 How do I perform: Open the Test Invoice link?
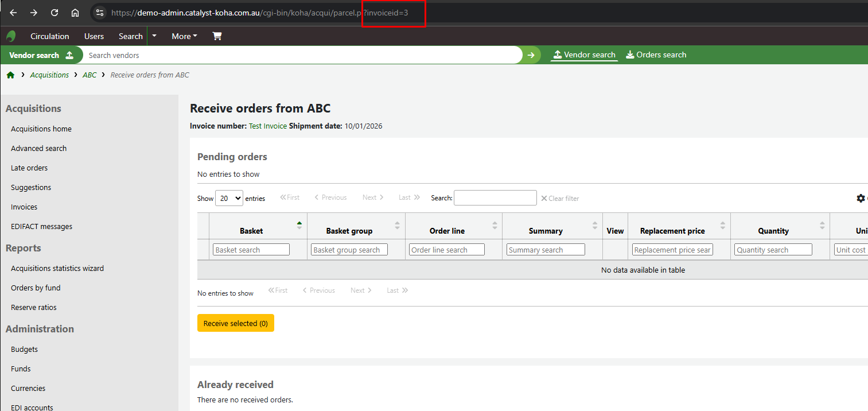(267, 126)
